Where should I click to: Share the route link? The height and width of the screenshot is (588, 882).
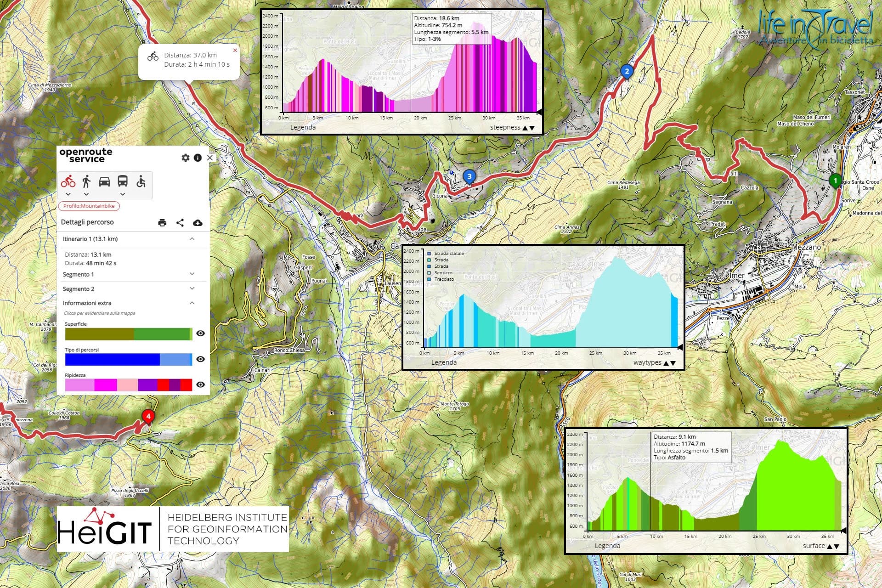(x=180, y=223)
